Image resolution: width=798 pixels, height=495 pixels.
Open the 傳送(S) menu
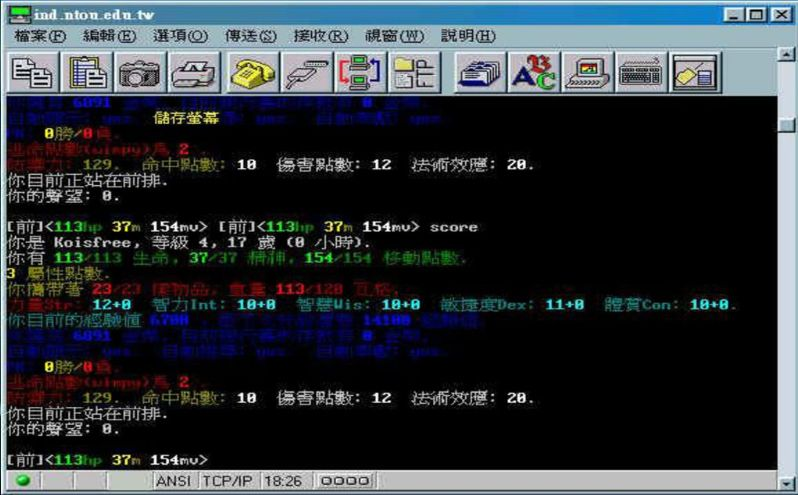tap(250, 36)
